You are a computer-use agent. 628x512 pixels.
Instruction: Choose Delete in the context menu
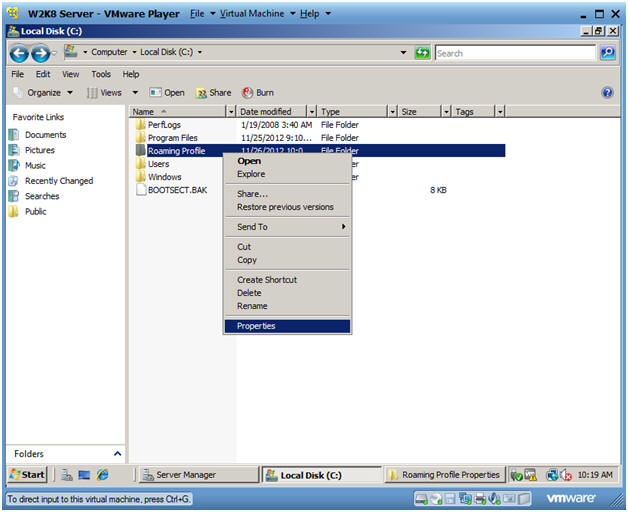(x=288, y=292)
